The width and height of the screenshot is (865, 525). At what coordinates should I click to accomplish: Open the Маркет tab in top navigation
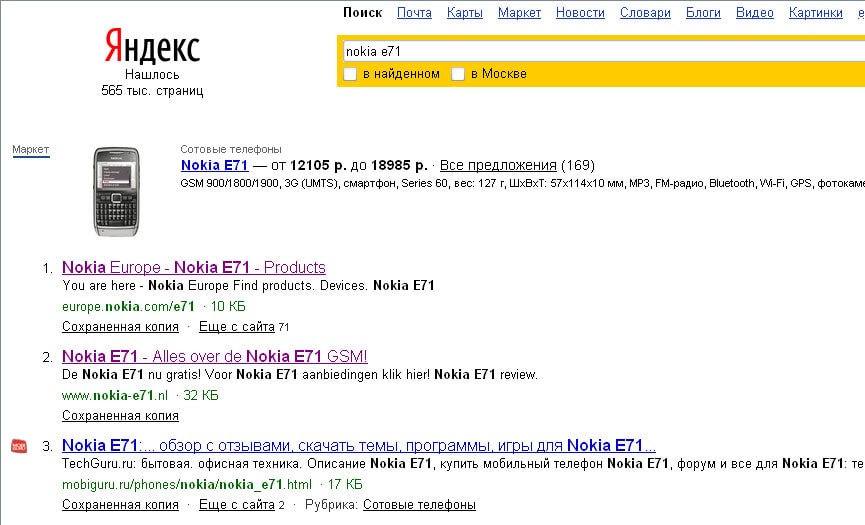tap(519, 13)
